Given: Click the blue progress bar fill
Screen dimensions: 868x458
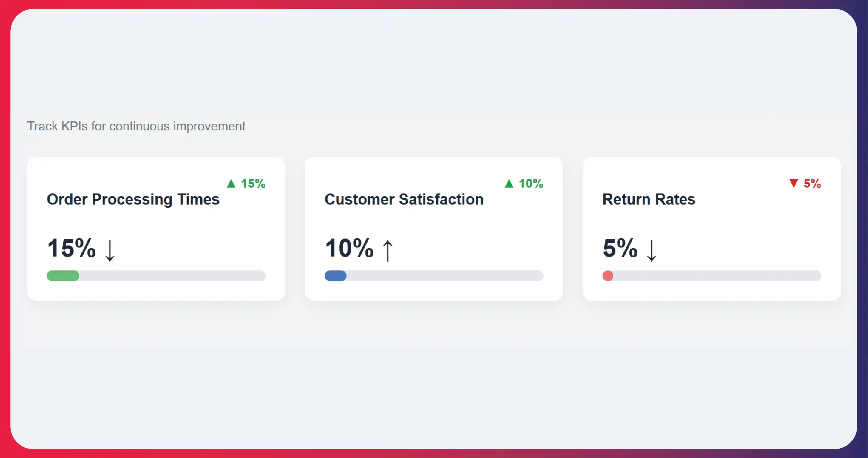Looking at the screenshot, I should click(x=335, y=276).
